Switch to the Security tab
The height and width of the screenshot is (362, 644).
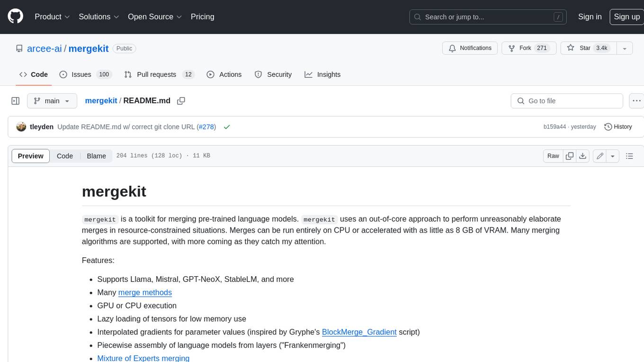pyautogui.click(x=273, y=74)
